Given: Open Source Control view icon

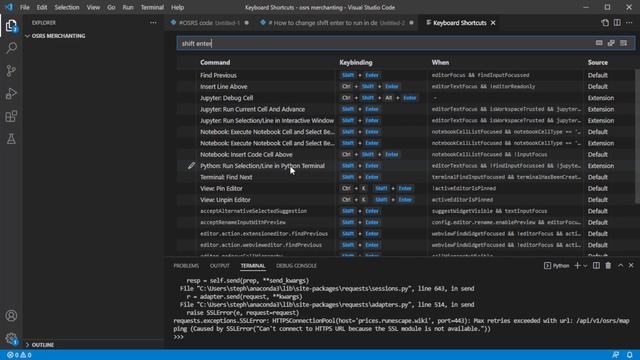Looking at the screenshot, I should point(11,71).
